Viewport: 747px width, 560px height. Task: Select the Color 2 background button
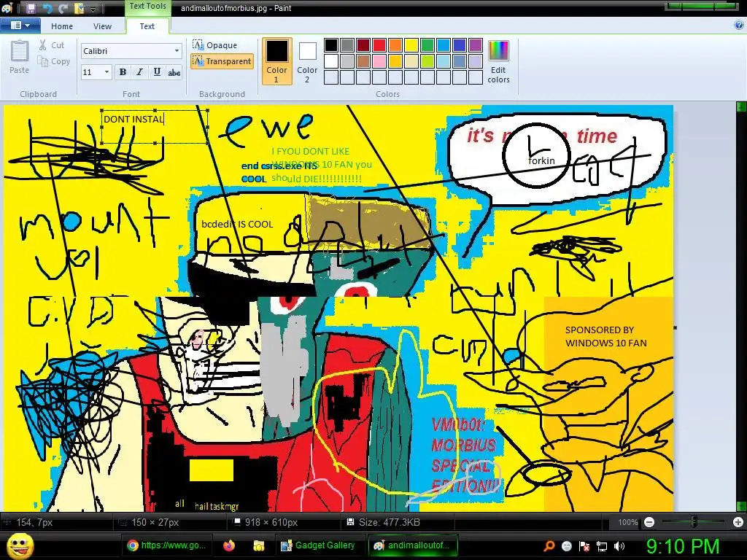(307, 61)
